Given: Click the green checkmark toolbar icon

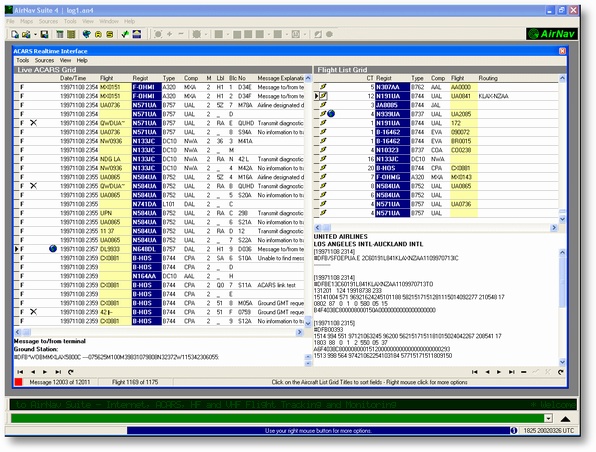Looking at the screenshot, I should point(125,35).
